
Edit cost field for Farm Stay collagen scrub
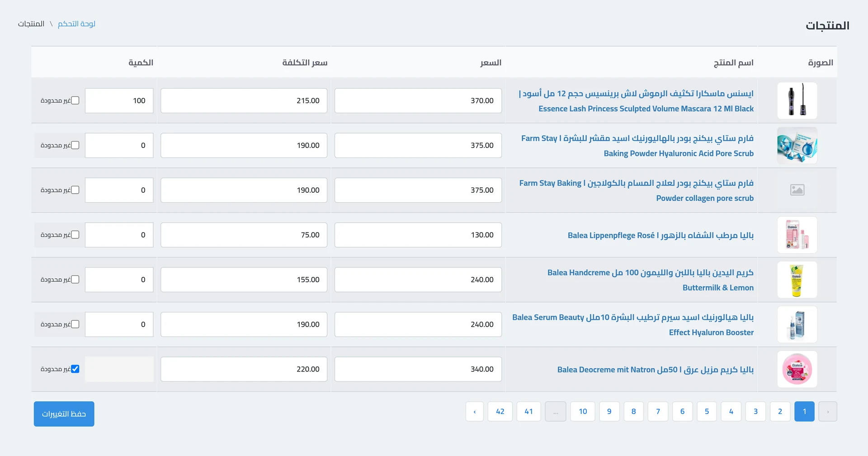click(244, 190)
